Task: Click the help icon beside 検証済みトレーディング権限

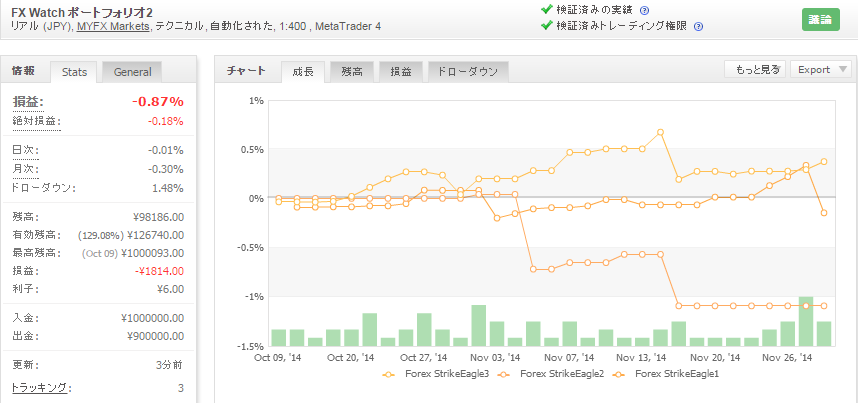Action: (698, 26)
